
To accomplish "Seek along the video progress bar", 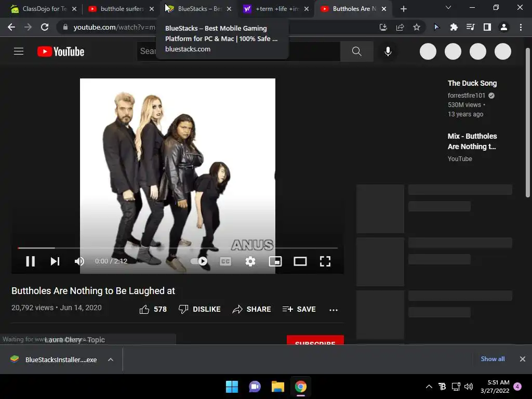I will (178, 248).
